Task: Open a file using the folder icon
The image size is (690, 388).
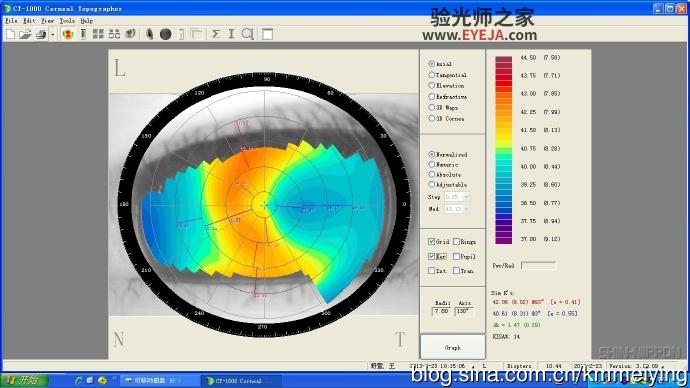Action: [25, 34]
